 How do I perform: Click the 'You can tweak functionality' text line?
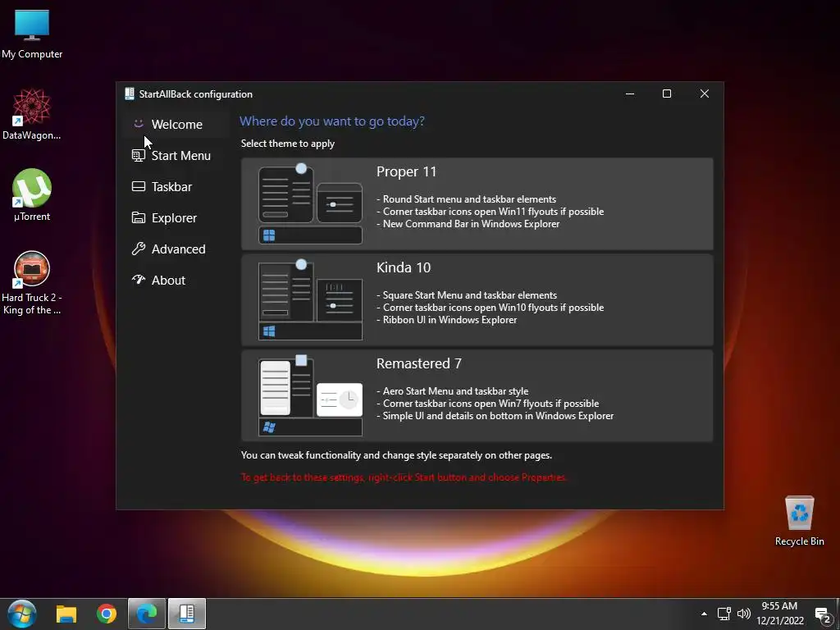click(396, 455)
